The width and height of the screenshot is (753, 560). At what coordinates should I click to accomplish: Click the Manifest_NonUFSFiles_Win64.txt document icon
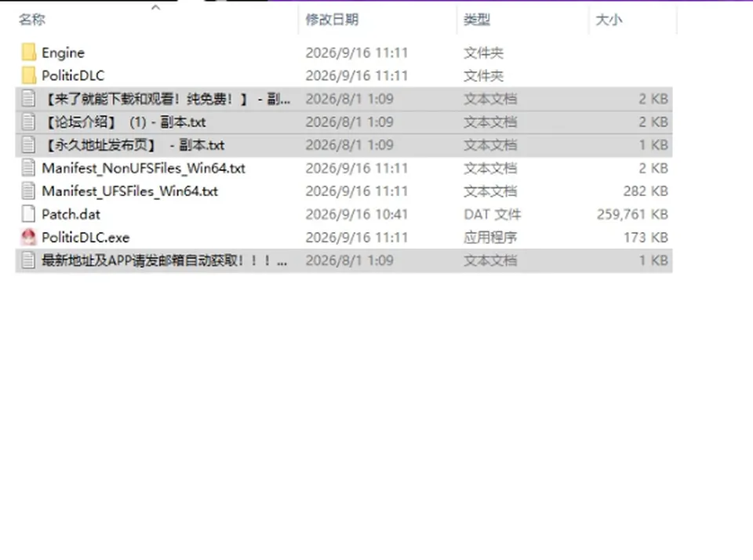coord(29,168)
